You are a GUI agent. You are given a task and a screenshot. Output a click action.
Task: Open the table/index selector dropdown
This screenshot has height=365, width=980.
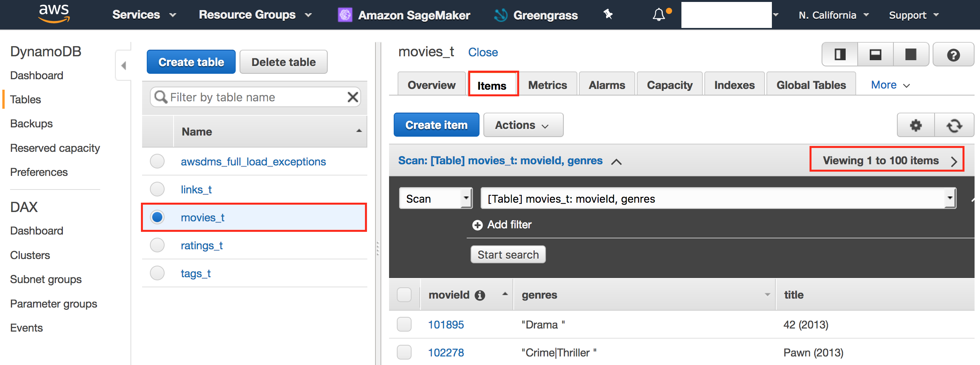pyautogui.click(x=718, y=198)
